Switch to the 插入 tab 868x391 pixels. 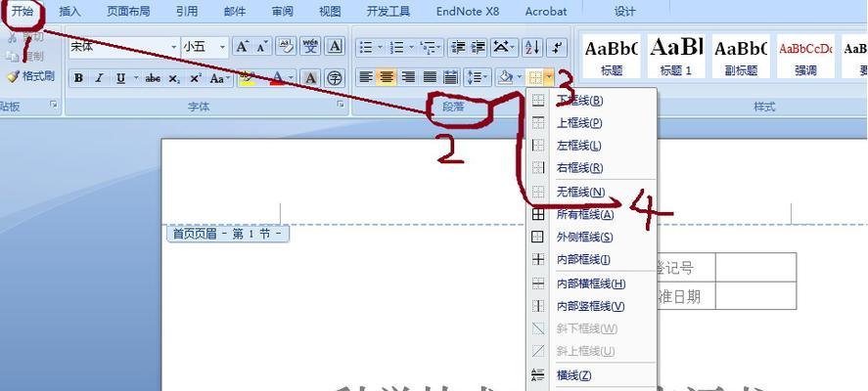point(69,11)
